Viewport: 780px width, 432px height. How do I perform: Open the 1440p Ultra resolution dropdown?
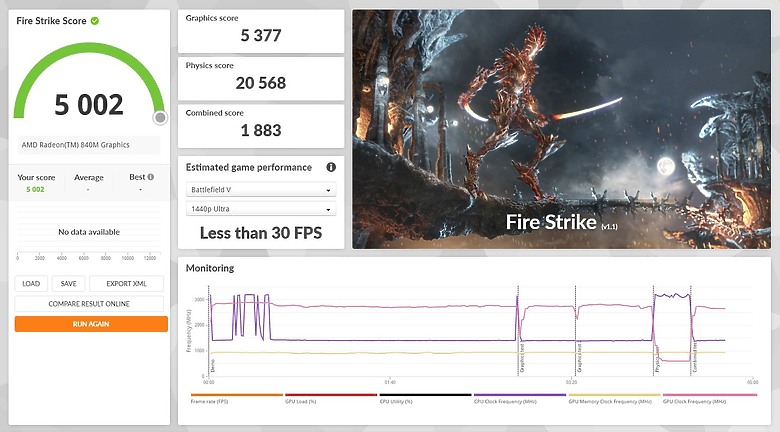[261, 209]
